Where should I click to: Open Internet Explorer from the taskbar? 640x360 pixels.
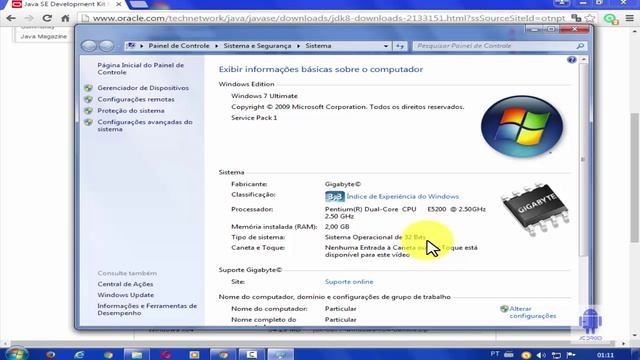point(79,355)
